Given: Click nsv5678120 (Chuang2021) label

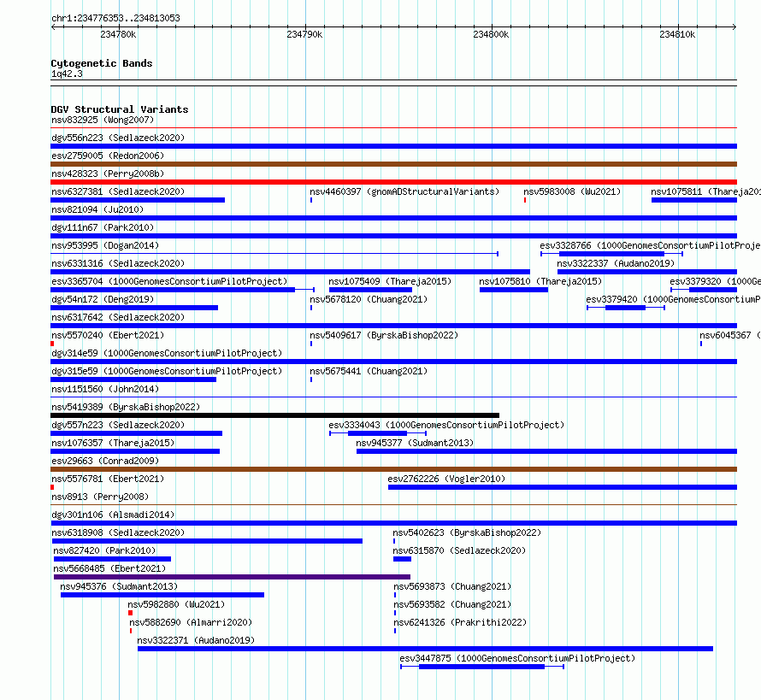Looking at the screenshot, I should pos(369,299).
